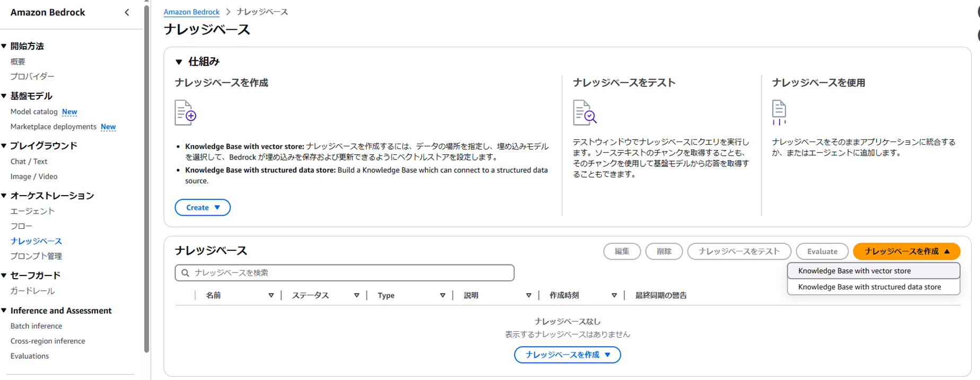Image resolution: width=980 pixels, height=380 pixels.
Task: Close the orange ナレッジベースを作成 dropdown
Action: pyautogui.click(x=906, y=251)
